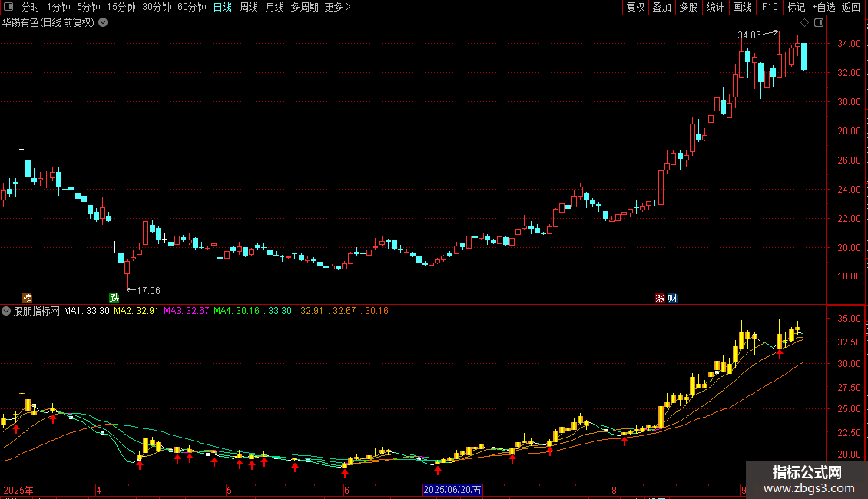The height and width of the screenshot is (499, 868).
Task: Open the 多周期 multi-period view
Action: coord(304,7)
